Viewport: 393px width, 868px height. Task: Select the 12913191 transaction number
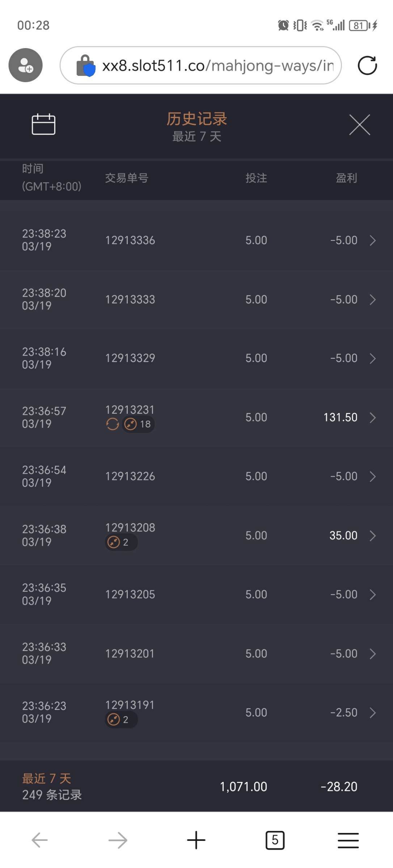pos(130,705)
